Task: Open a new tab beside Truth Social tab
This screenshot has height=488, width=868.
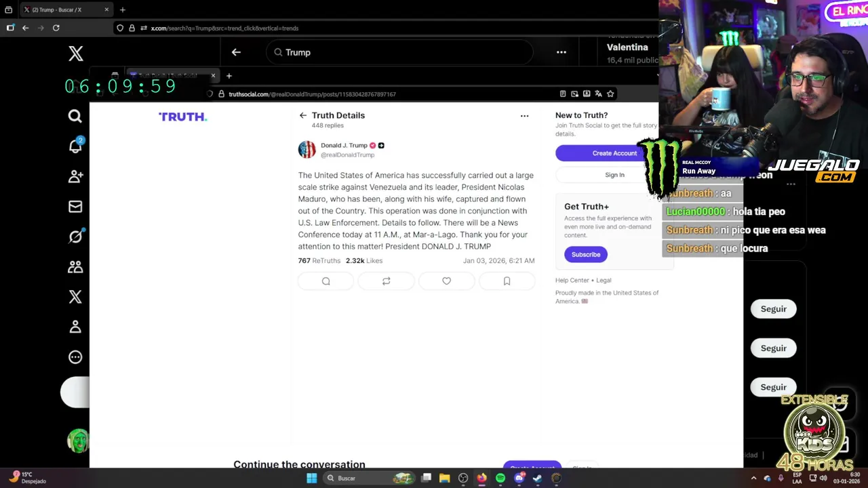Action: [229, 76]
